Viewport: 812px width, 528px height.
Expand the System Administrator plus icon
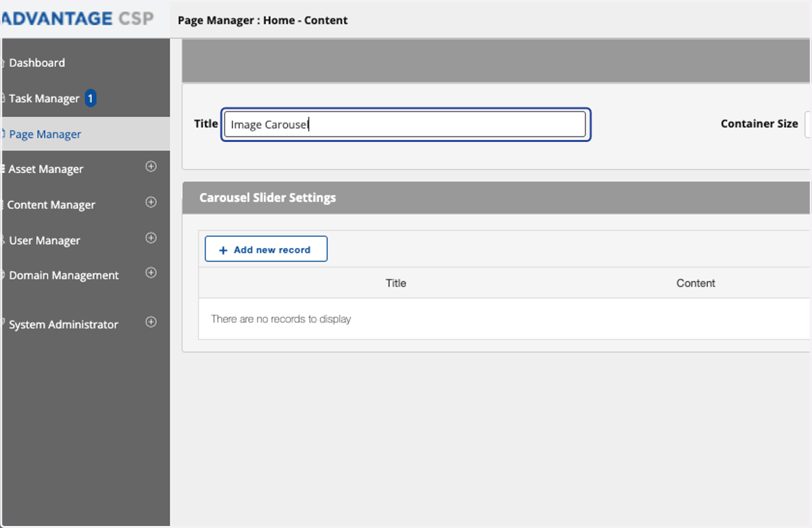pyautogui.click(x=151, y=322)
